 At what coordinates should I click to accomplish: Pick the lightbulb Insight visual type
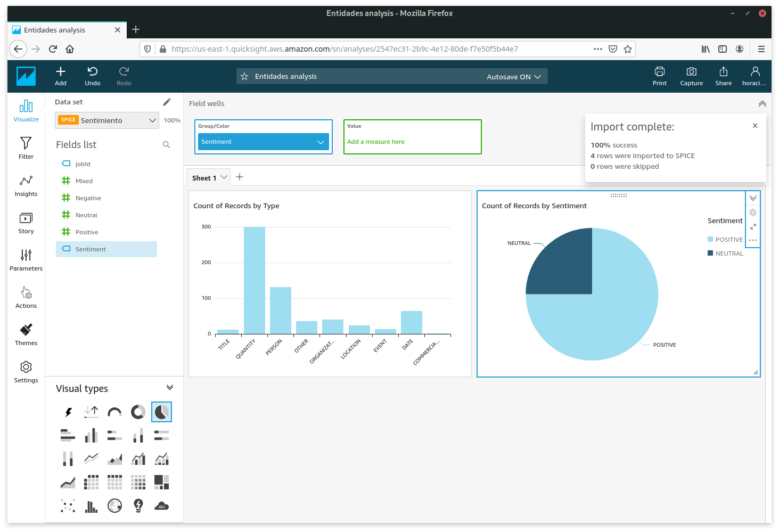[138, 506]
